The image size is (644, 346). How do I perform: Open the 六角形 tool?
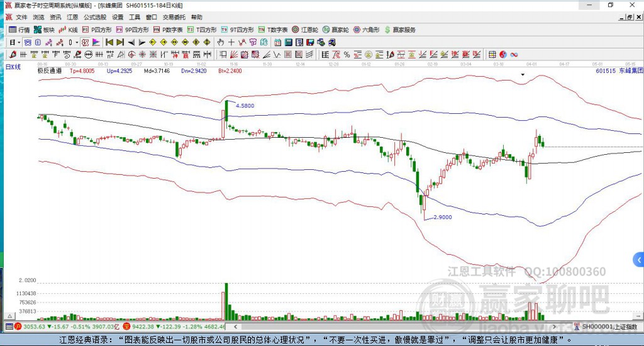pyautogui.click(x=367, y=30)
